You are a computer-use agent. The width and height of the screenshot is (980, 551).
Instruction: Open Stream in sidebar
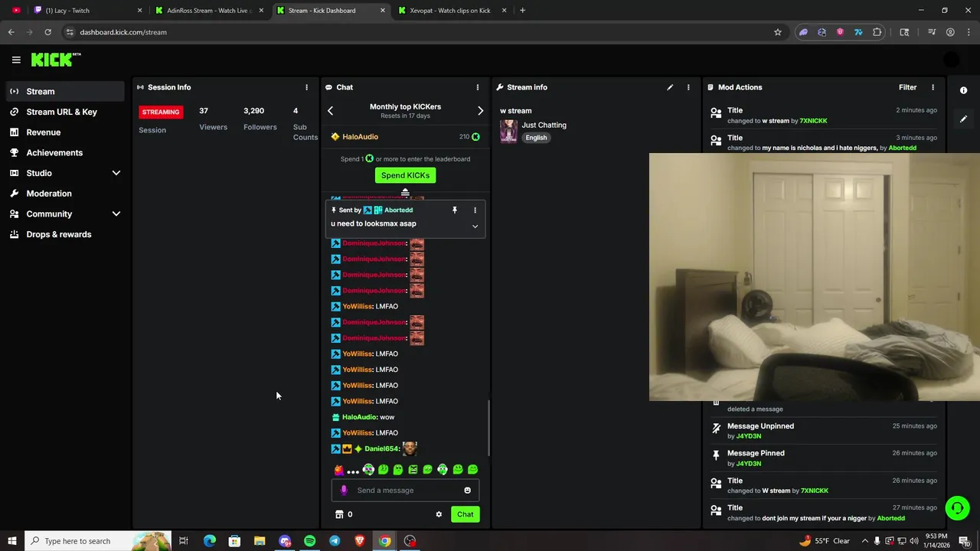[x=64, y=91]
